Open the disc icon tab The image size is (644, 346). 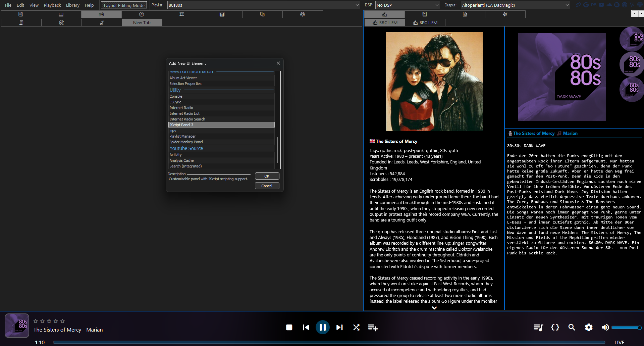click(x=142, y=14)
